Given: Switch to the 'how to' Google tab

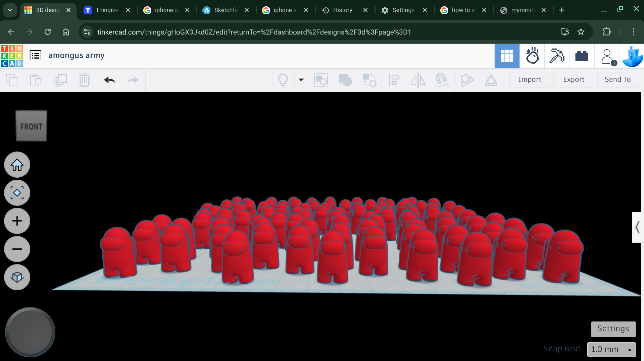Looking at the screenshot, I should [463, 10].
